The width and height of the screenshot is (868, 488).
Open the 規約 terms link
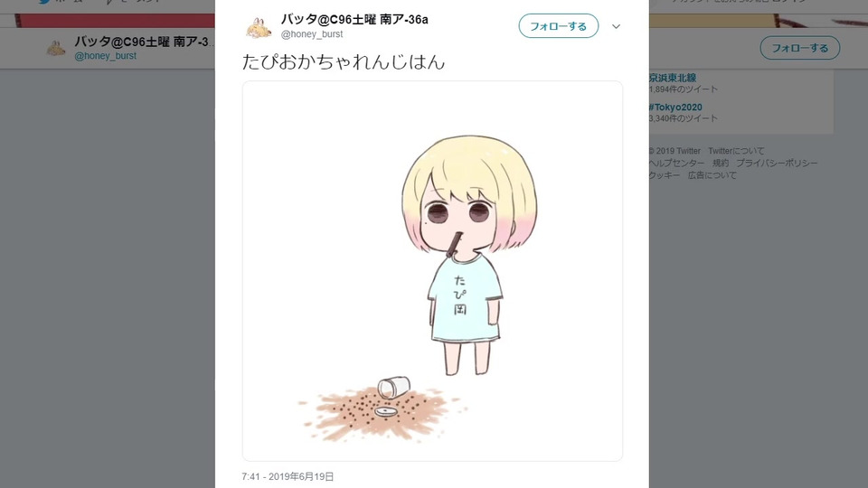(721, 164)
